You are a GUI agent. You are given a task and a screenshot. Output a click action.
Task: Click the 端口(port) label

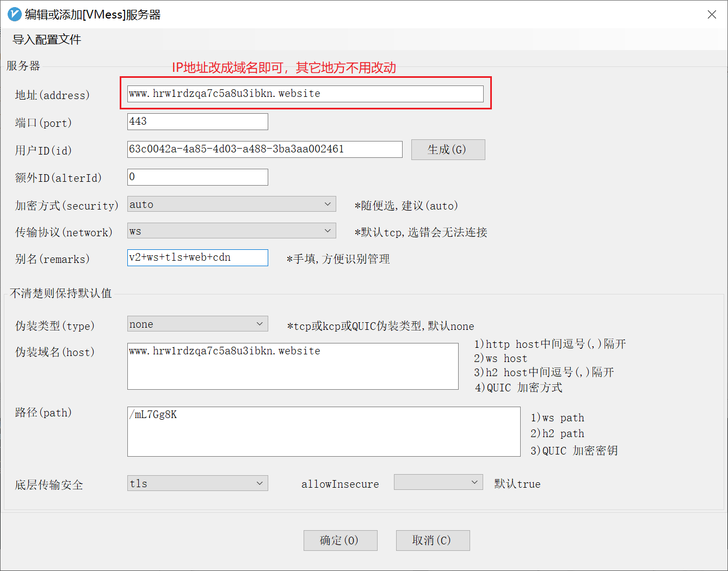pos(43,123)
